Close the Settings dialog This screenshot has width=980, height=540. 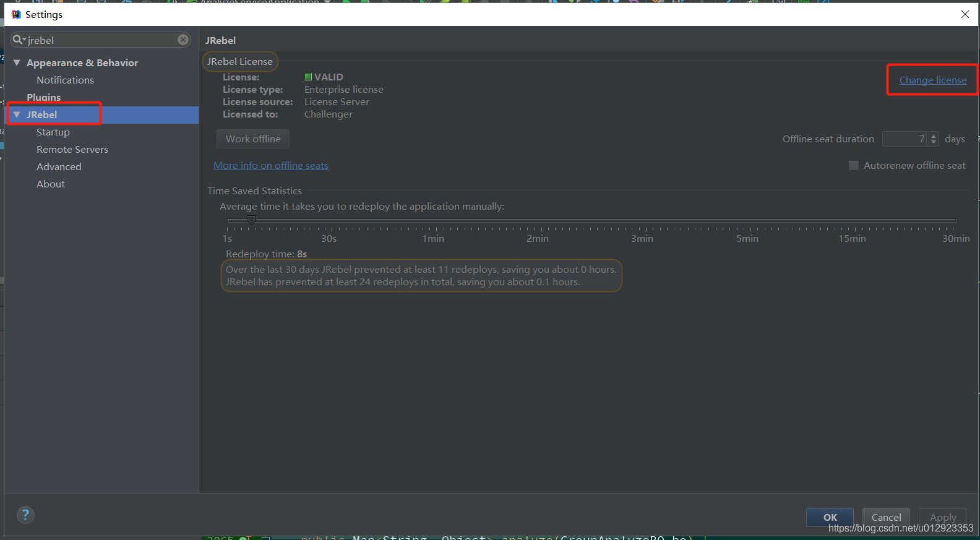click(x=965, y=14)
